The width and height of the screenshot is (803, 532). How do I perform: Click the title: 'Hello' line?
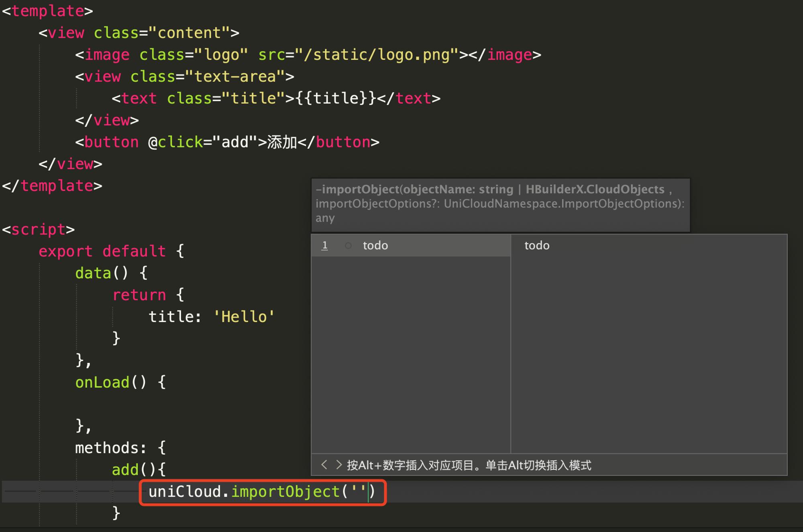(212, 317)
